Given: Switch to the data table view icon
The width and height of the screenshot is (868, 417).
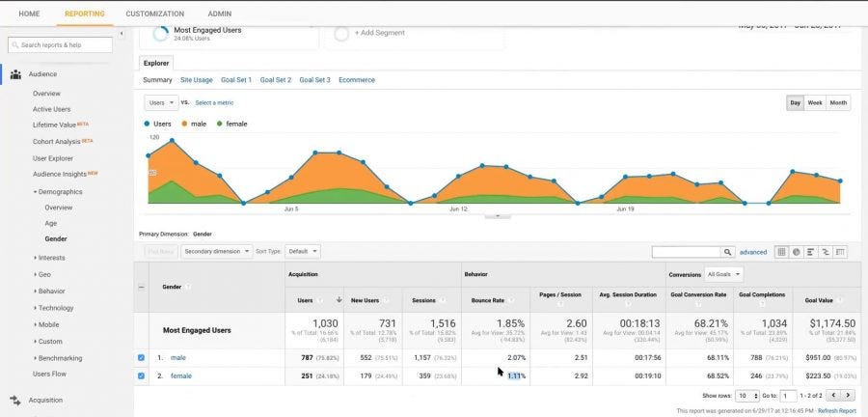Looking at the screenshot, I should click(x=781, y=252).
